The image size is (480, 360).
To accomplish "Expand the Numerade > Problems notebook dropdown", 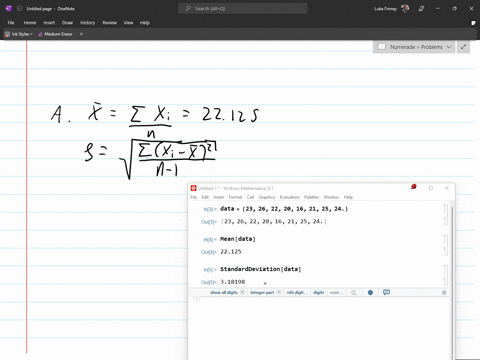I will [449, 47].
